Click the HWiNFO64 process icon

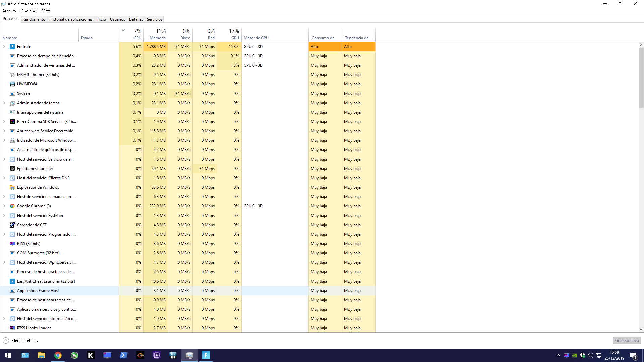pos(12,84)
